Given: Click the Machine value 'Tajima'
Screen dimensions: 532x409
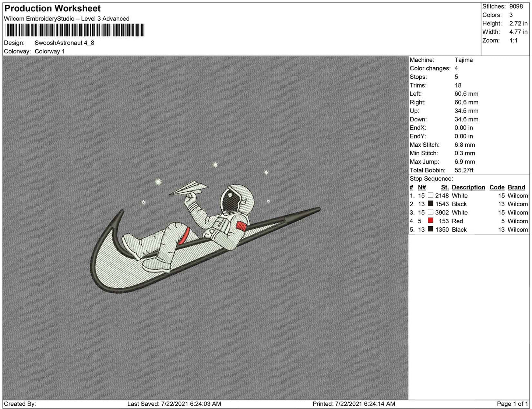Looking at the screenshot, I should 464,60.
